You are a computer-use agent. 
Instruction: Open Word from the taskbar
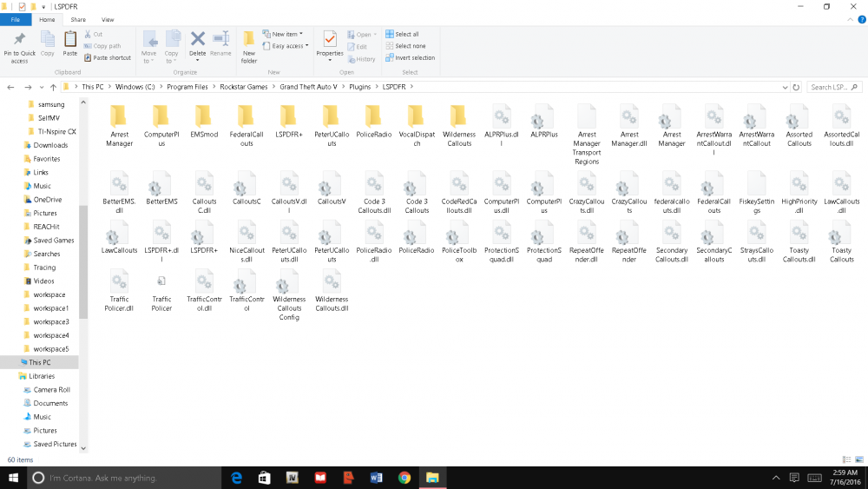point(377,478)
